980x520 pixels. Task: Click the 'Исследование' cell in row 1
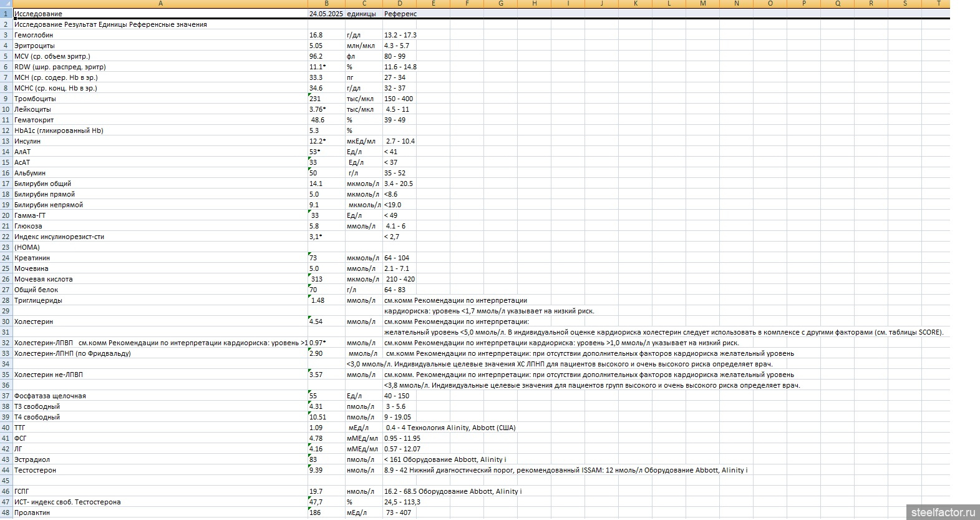pos(160,14)
